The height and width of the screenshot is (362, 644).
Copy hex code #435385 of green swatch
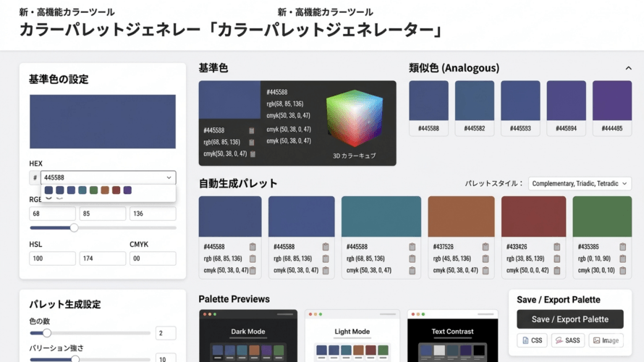point(622,247)
